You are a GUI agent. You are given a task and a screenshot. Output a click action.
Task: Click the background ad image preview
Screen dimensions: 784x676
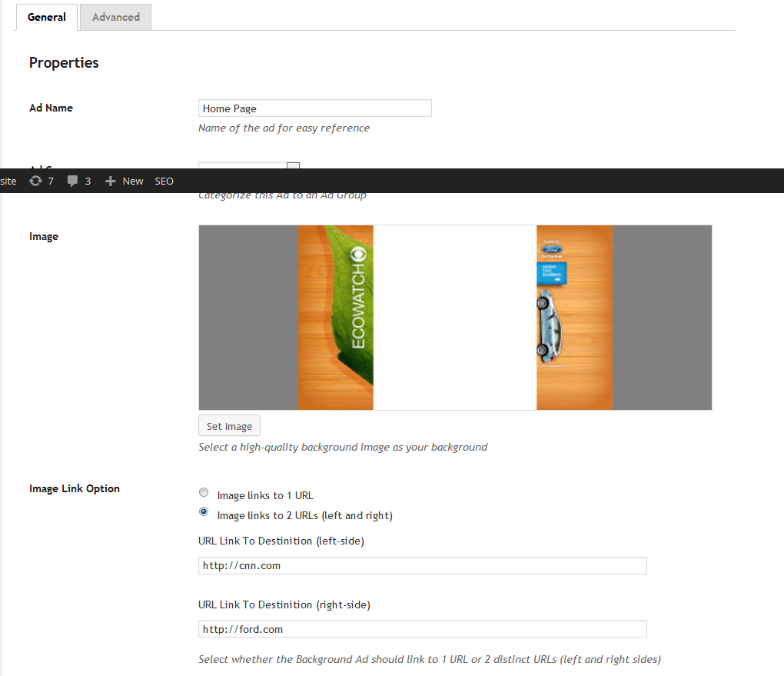point(455,317)
